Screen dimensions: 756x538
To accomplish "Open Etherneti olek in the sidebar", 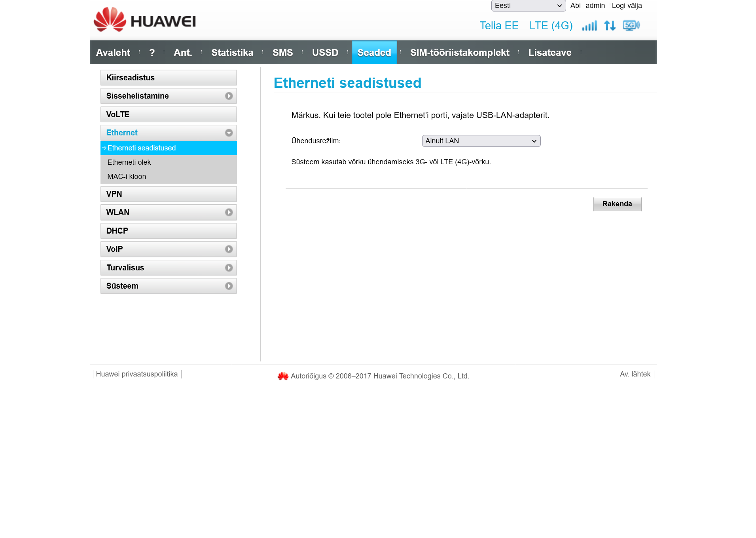I will pyautogui.click(x=169, y=162).
